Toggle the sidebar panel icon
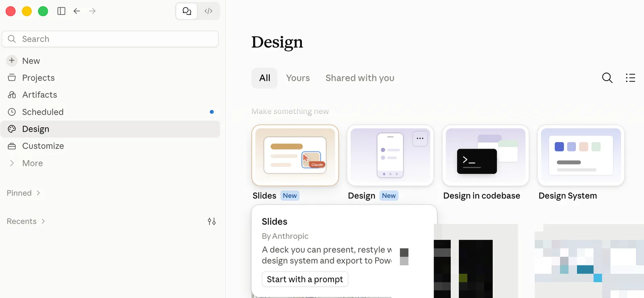This screenshot has height=298, width=644. [61, 11]
